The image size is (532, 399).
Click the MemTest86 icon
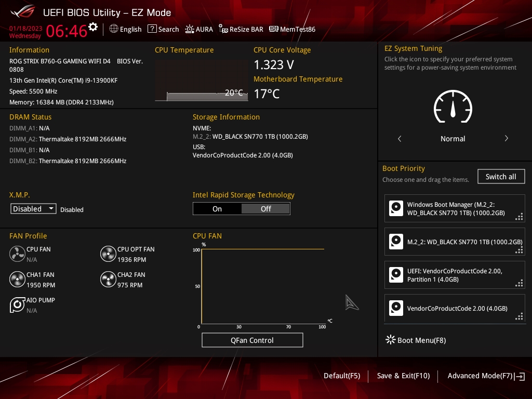273,29
